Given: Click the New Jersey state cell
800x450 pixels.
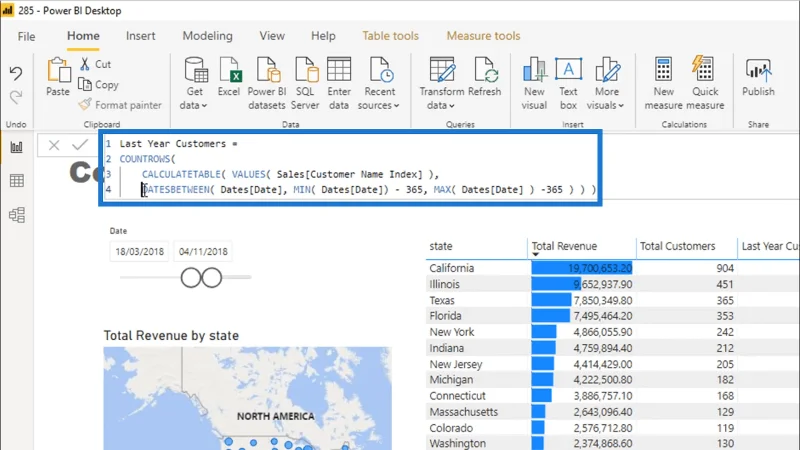Looking at the screenshot, I should point(456,364).
